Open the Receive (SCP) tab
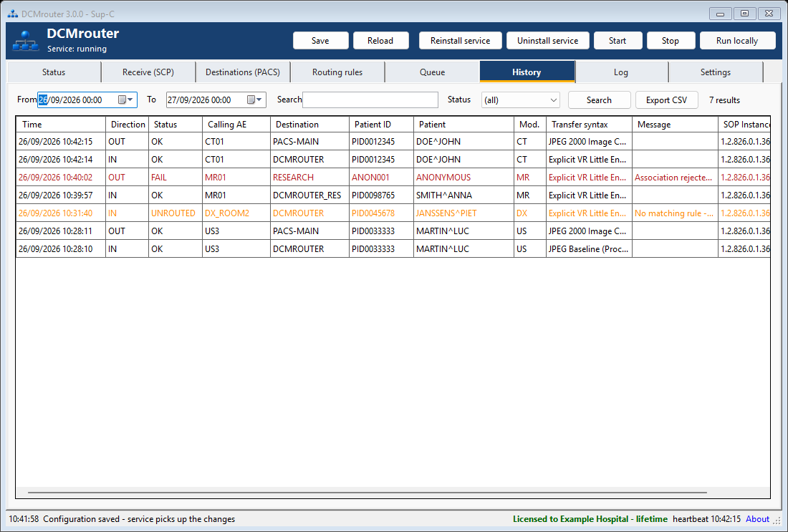Screen dimensions: 788x532 (148, 72)
